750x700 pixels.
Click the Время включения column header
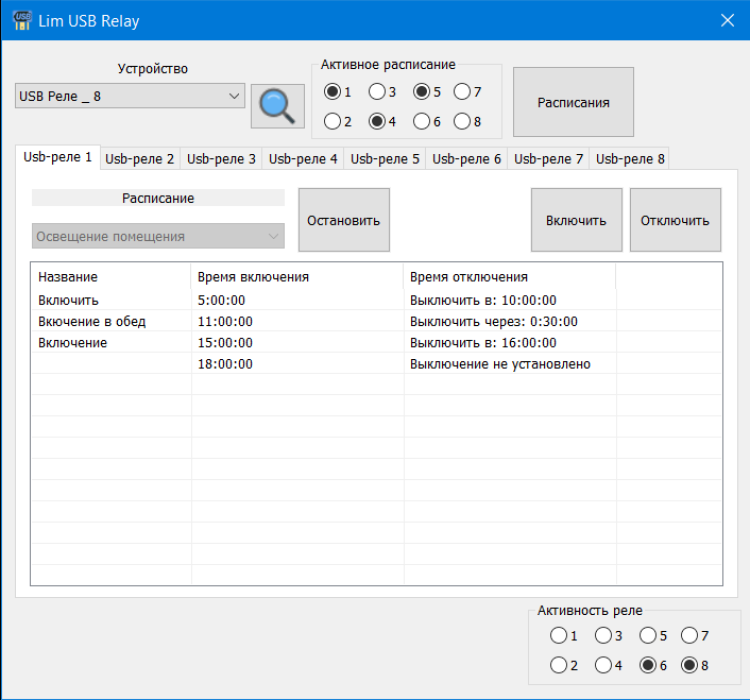pos(253,277)
